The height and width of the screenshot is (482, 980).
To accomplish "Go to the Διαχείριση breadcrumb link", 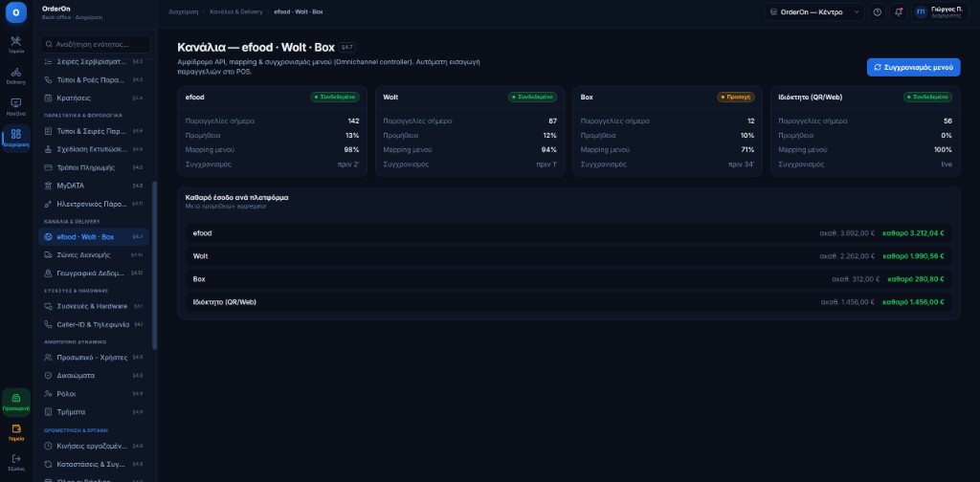I will [183, 11].
